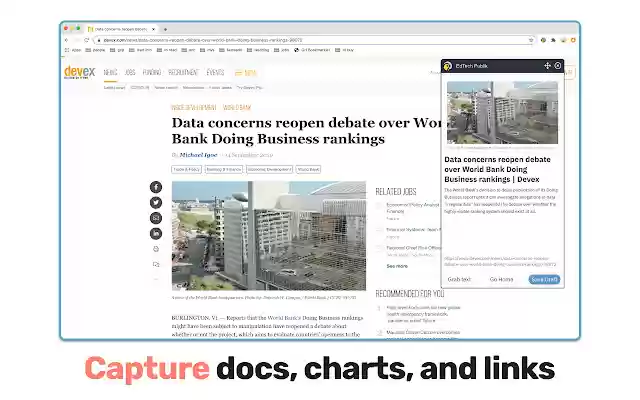Image resolution: width=640 pixels, height=400 pixels.
Task: Open the Economic Policy Analyst job listing
Action: click(413, 208)
